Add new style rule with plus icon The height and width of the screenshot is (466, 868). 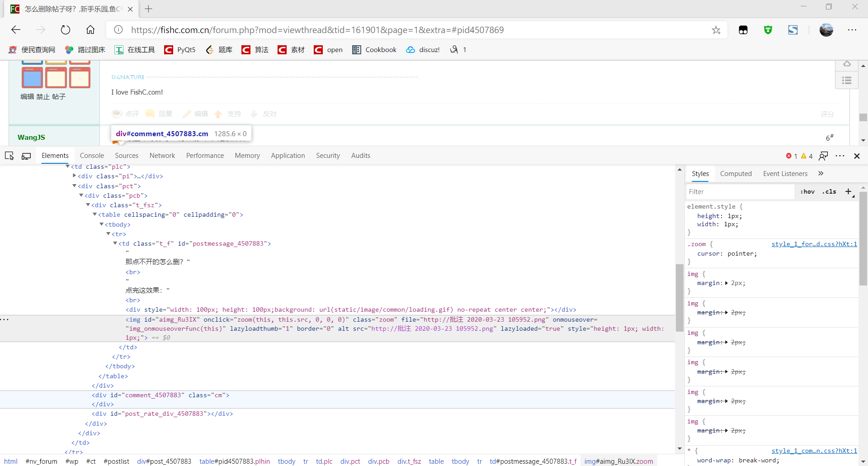(x=849, y=191)
